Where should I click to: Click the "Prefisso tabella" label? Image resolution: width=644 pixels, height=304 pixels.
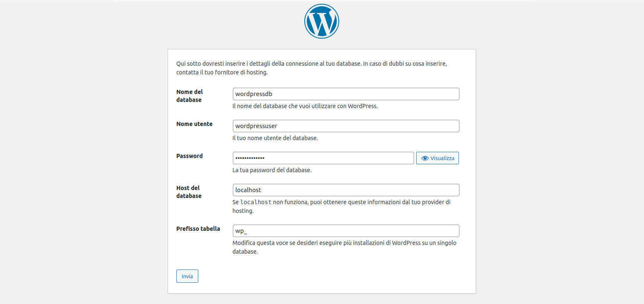pos(198,229)
